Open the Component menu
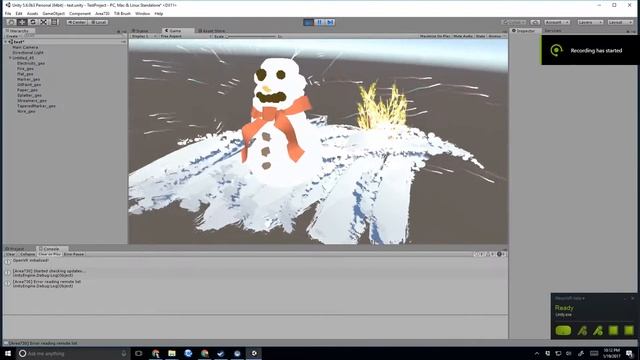640x360 pixels. point(80,13)
